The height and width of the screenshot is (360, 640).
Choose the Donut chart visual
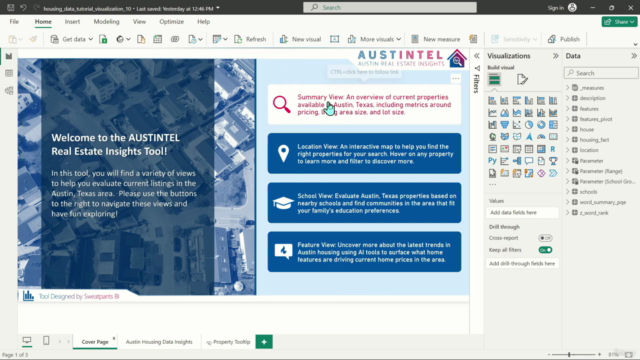(541, 124)
